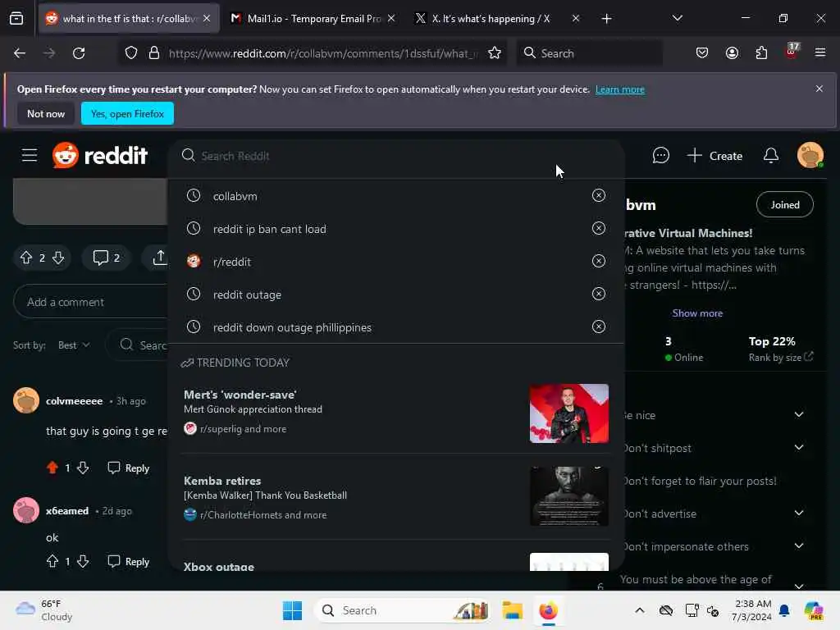This screenshot has height=630, width=840.
Task: Open the post's comments count button
Action: pyautogui.click(x=106, y=258)
